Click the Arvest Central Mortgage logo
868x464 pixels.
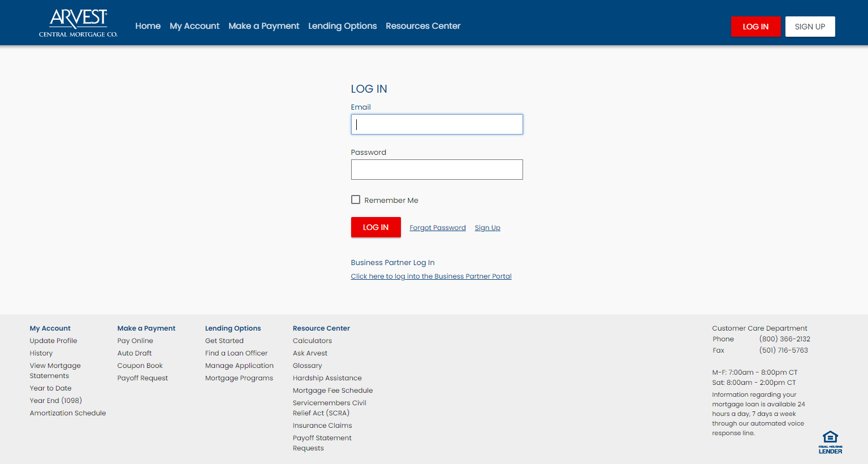tap(78, 23)
